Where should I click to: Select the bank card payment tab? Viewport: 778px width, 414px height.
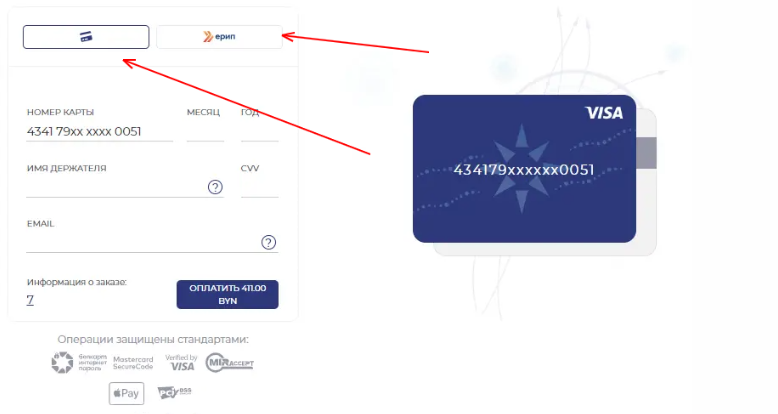pyautogui.click(x=86, y=37)
